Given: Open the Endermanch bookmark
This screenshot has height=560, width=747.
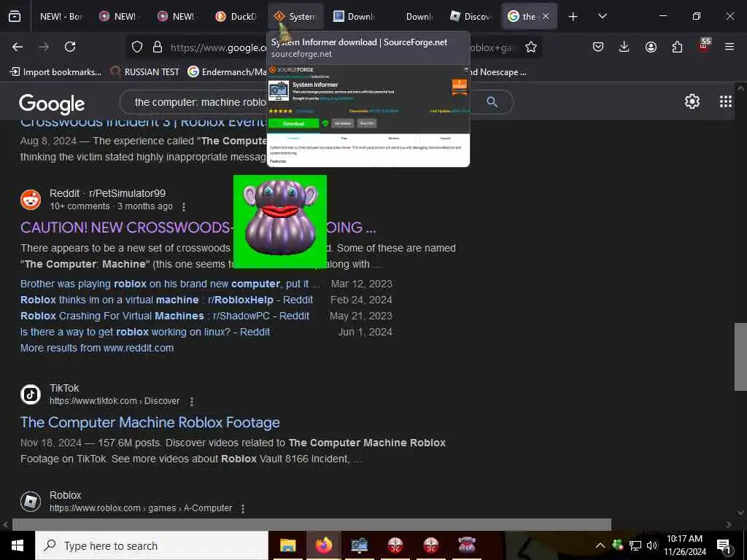Looking at the screenshot, I should tap(227, 72).
